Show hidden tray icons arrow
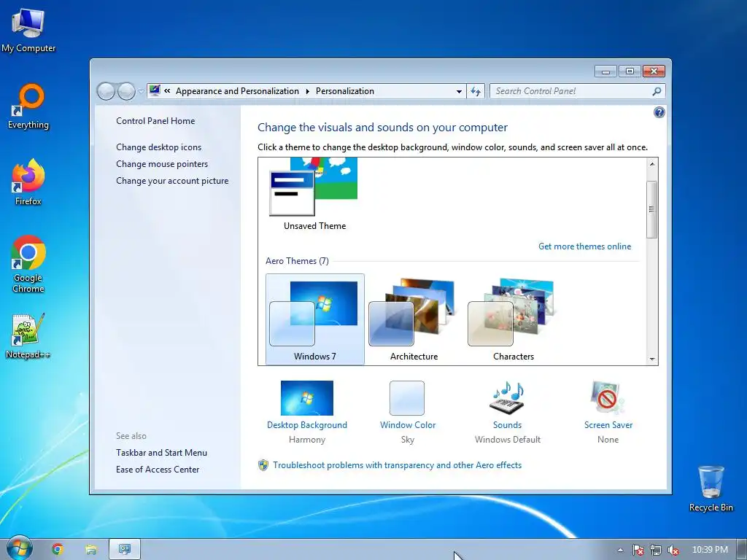 (x=620, y=550)
